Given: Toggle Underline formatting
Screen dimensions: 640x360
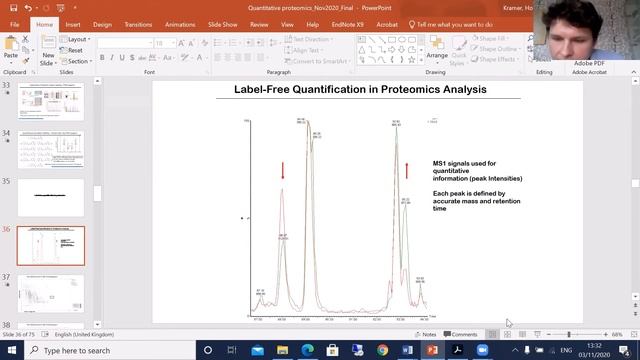Looking at the screenshot, I should tap(122, 58).
